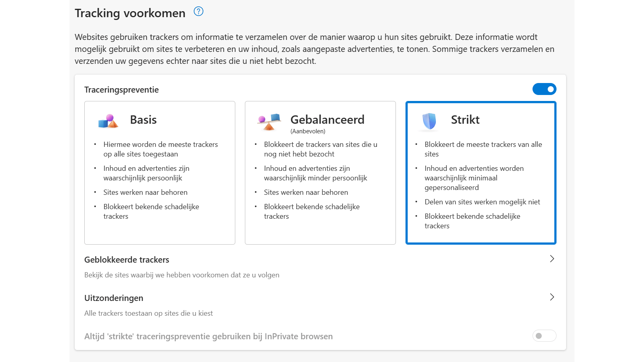Screen dimensions: 644x362
Task: Click the Traceringspreventie section label
Action: coord(121,90)
